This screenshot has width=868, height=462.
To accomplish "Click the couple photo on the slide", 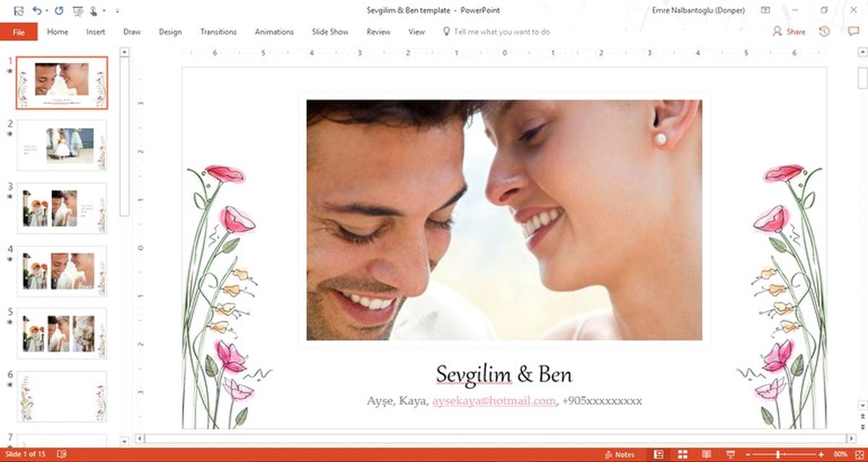I will (504, 220).
